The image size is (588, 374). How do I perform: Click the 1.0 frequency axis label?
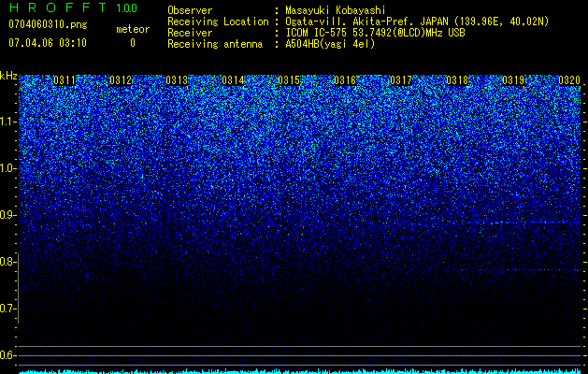8,168
